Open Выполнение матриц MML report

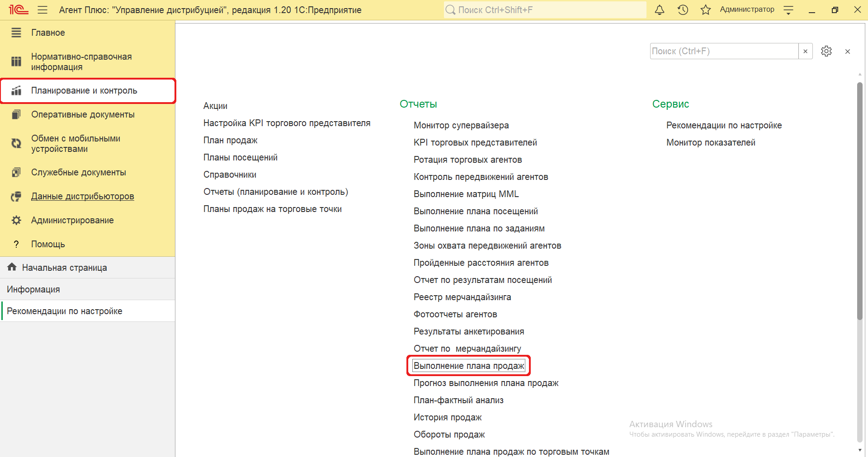[466, 194]
